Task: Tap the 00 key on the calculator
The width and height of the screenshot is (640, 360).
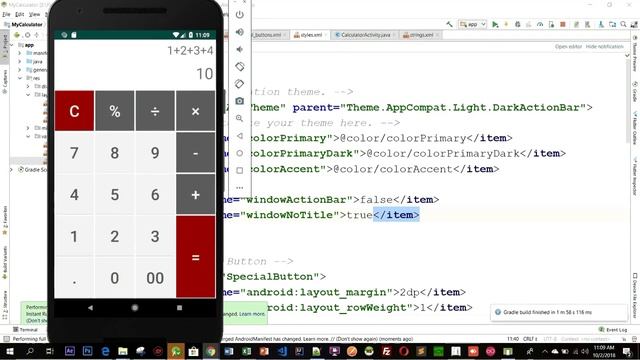Action: coord(155,278)
